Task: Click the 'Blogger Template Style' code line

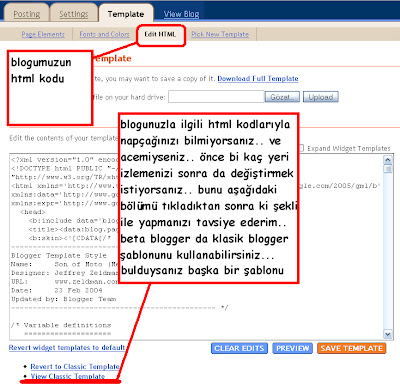Action: click(59, 256)
